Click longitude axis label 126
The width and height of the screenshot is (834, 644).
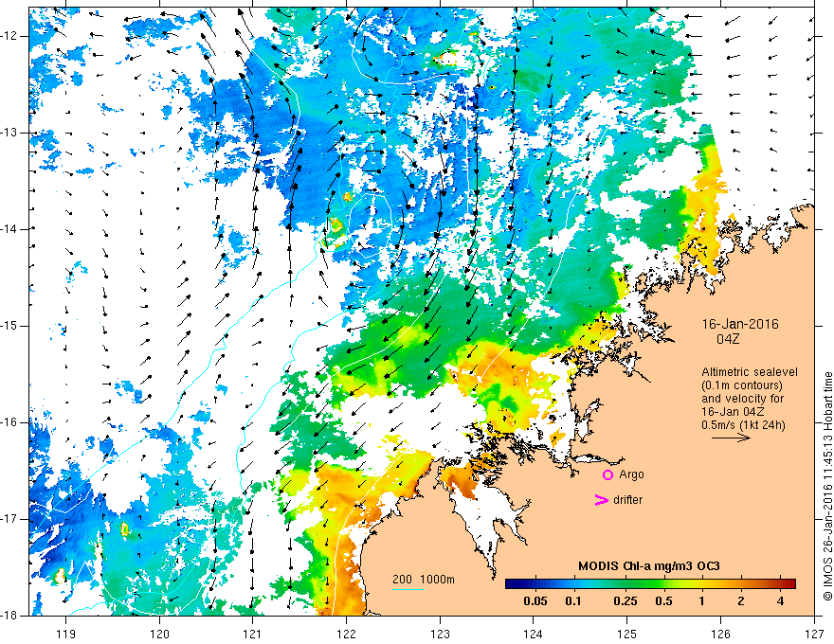click(720, 634)
